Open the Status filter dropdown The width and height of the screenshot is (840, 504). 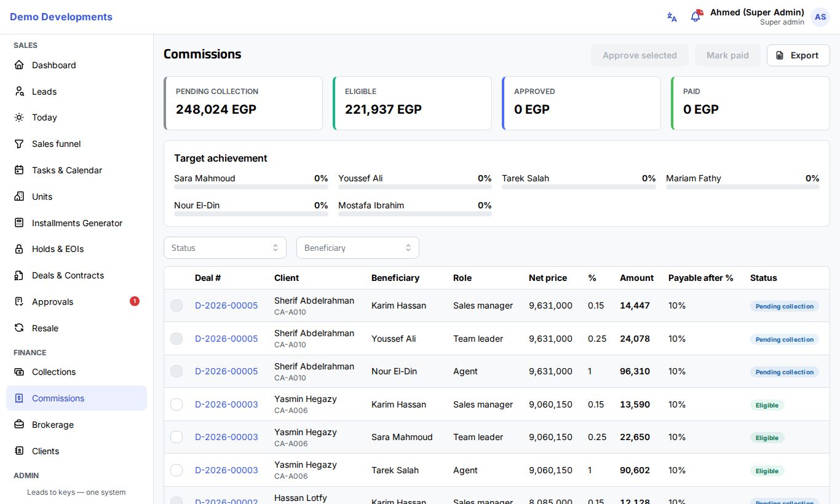(x=225, y=248)
